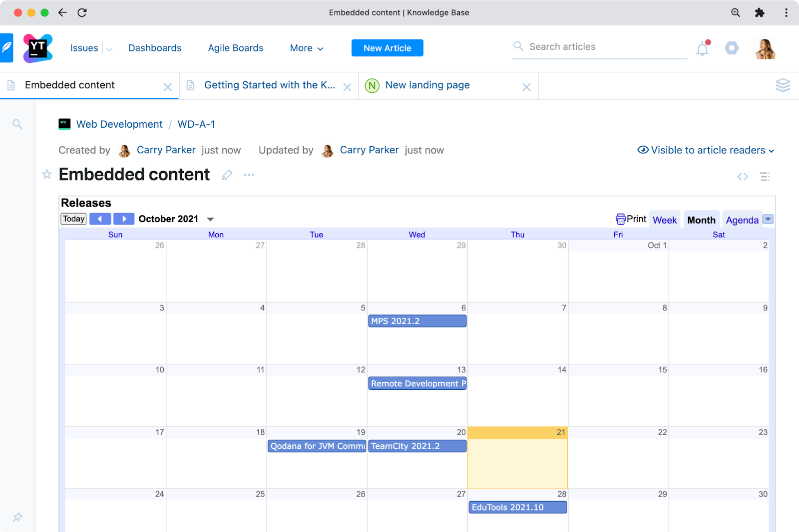Open the stacked layers icon
This screenshot has height=532, width=799.
(783, 85)
